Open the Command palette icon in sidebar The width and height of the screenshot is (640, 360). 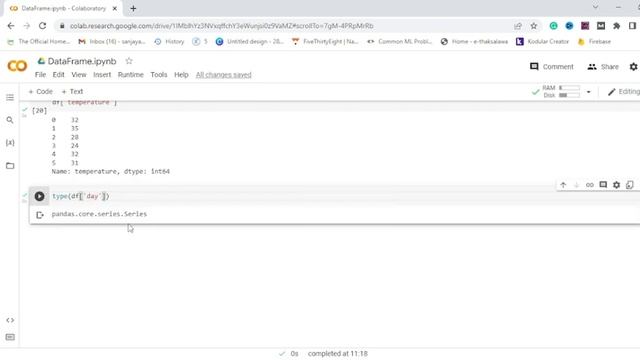click(x=10, y=337)
